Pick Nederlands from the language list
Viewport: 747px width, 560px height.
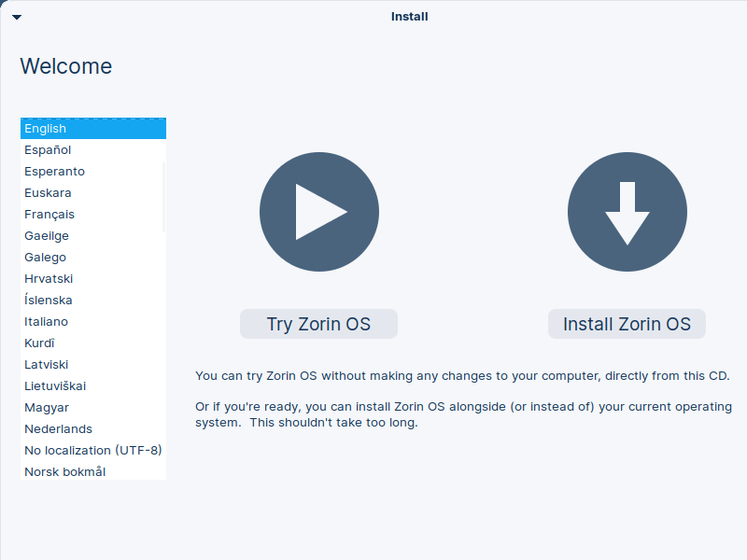[93, 428]
